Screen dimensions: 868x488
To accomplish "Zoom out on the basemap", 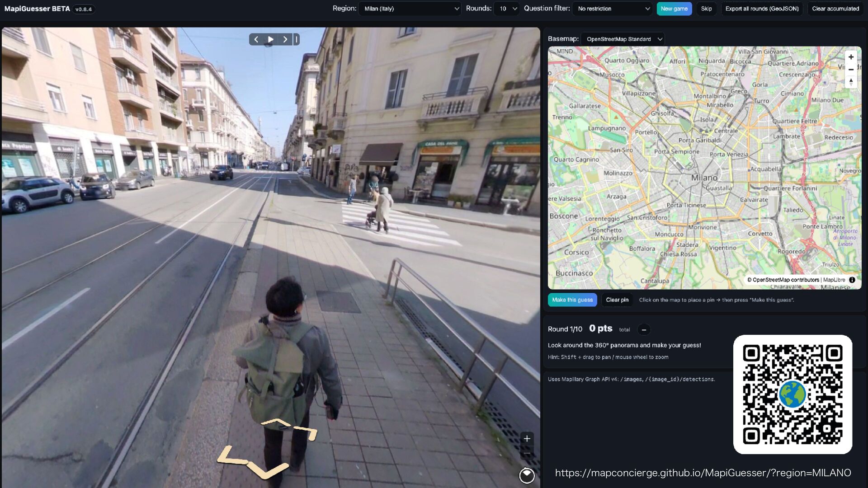I will click(851, 70).
